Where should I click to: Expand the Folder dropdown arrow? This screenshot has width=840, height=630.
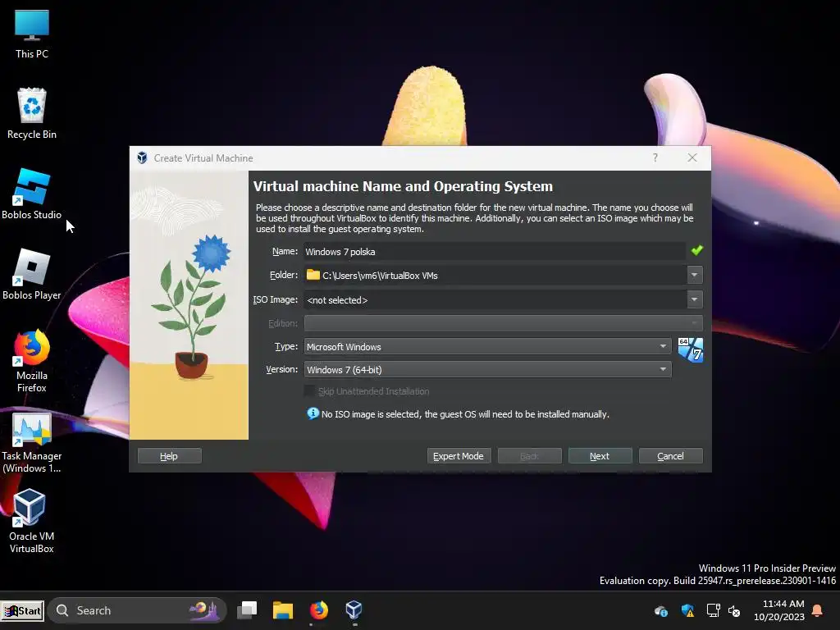pos(694,275)
